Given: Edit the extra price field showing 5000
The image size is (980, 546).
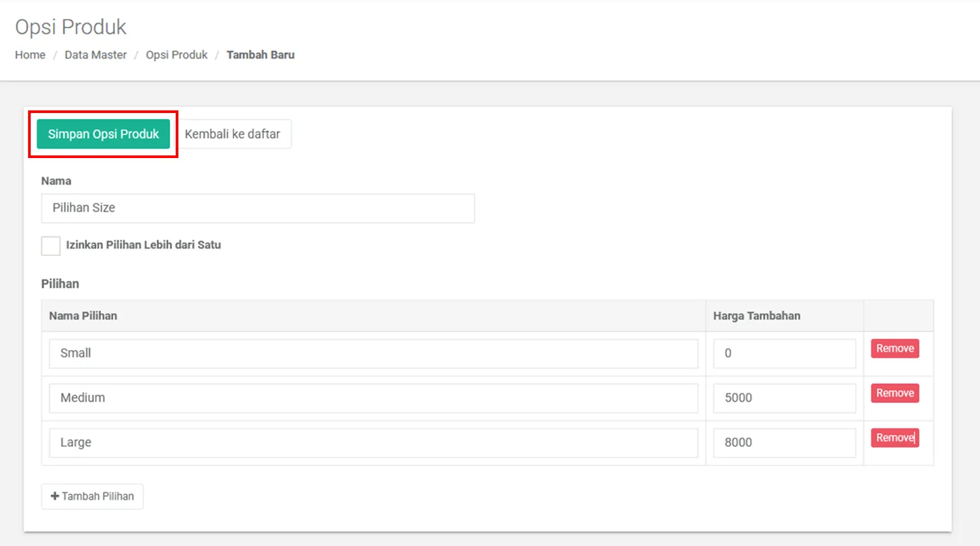Looking at the screenshot, I should 785,398.
